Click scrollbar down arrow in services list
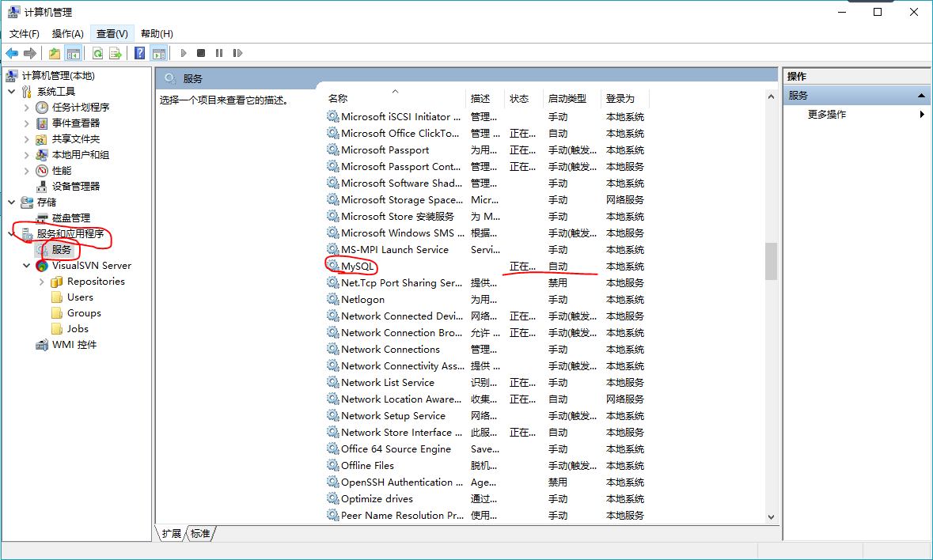 771,517
